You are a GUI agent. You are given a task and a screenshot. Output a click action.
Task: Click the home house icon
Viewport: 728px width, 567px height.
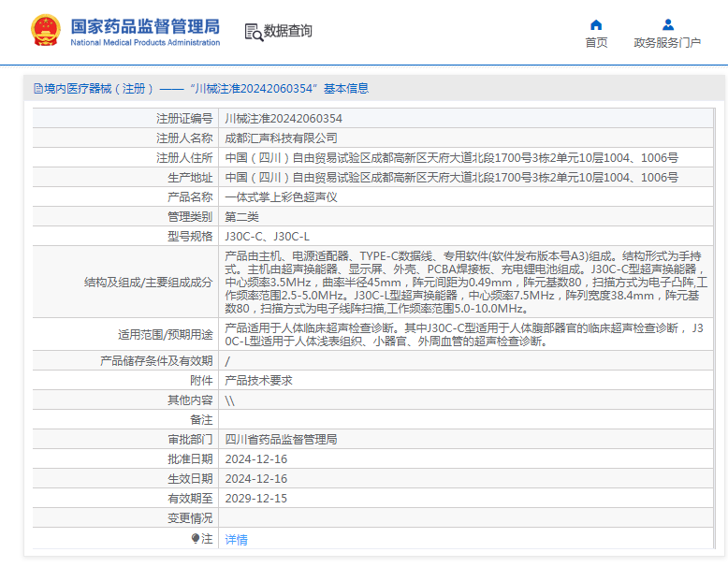(596, 24)
